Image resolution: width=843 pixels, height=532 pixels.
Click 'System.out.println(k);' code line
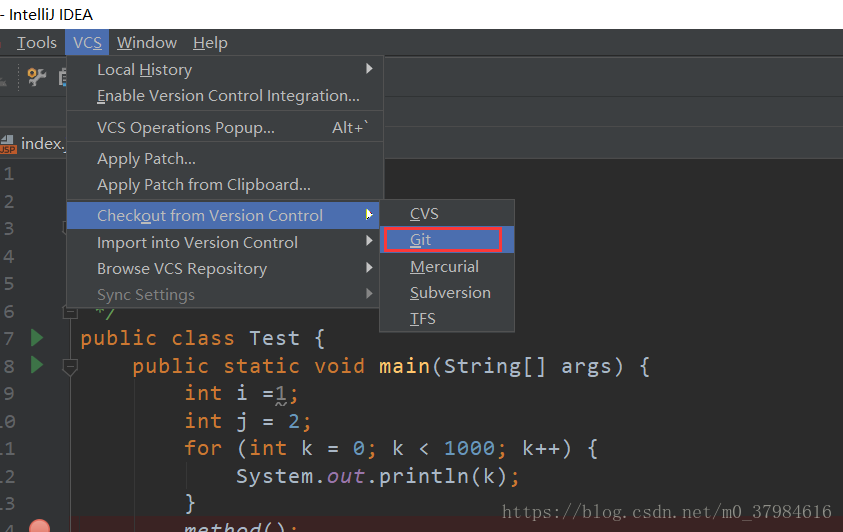(378, 477)
